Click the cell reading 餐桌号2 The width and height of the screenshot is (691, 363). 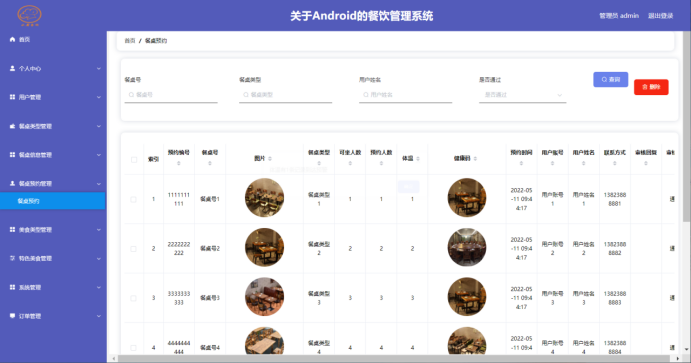210,248
